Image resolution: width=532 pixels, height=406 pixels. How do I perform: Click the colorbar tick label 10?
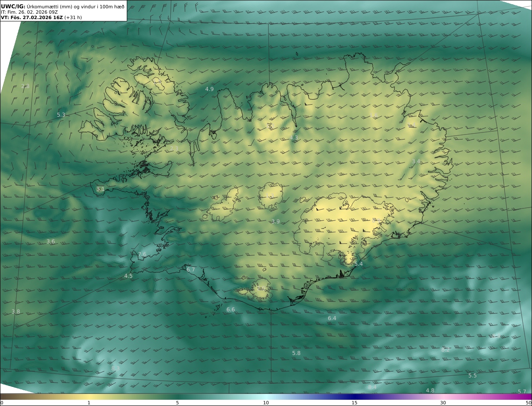266,403
